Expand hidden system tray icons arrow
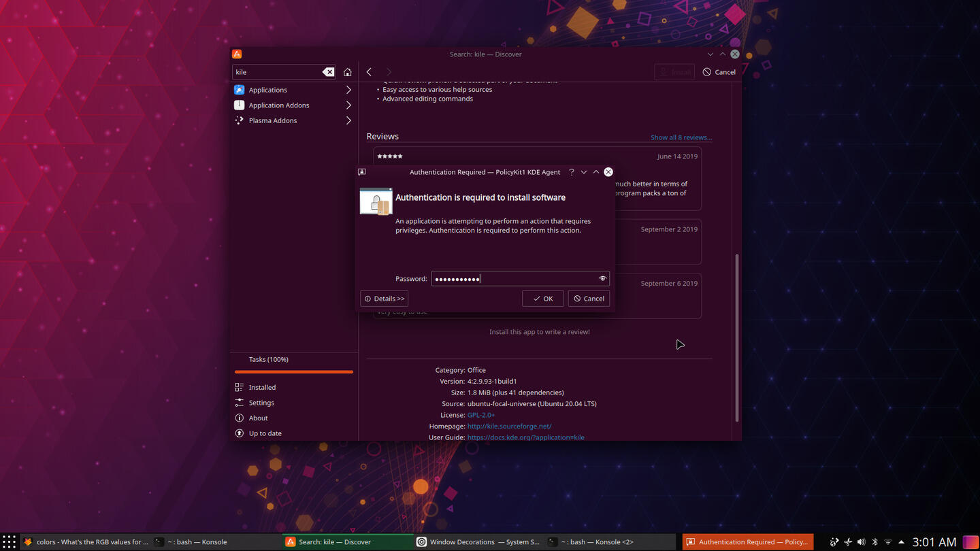 (901, 542)
